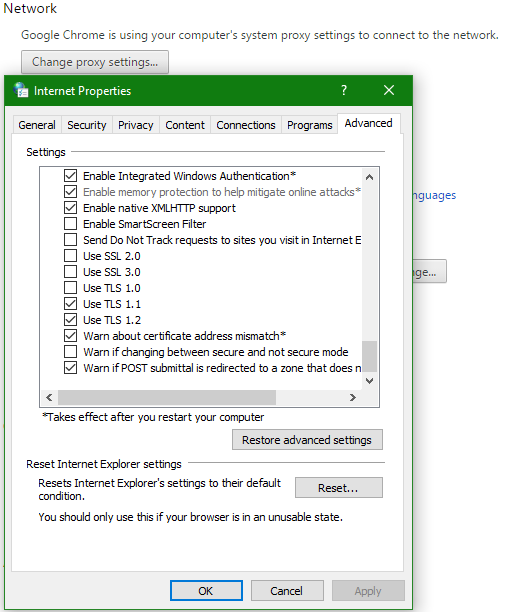Open the Privacy tab
Viewport: 518px width, 612px height.
135,125
